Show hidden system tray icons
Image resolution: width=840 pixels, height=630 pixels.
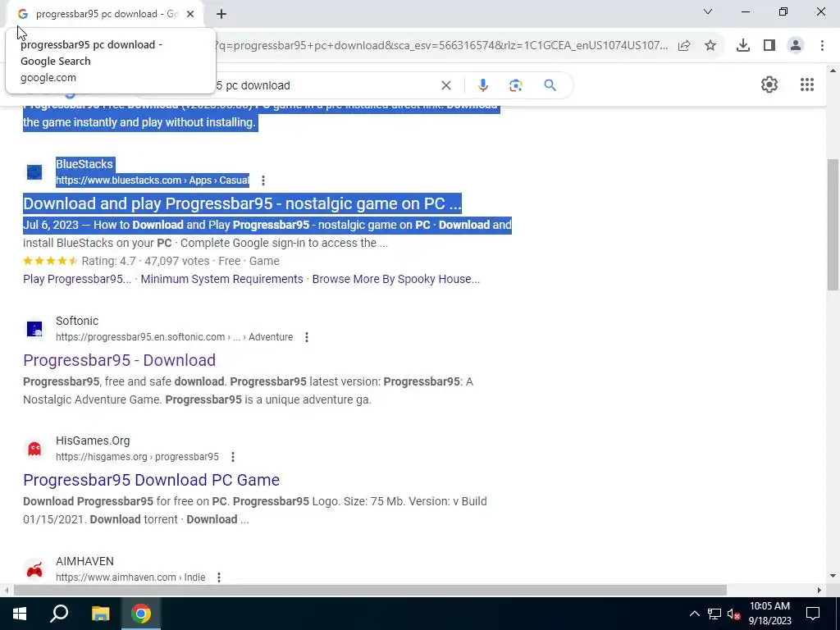point(694,614)
